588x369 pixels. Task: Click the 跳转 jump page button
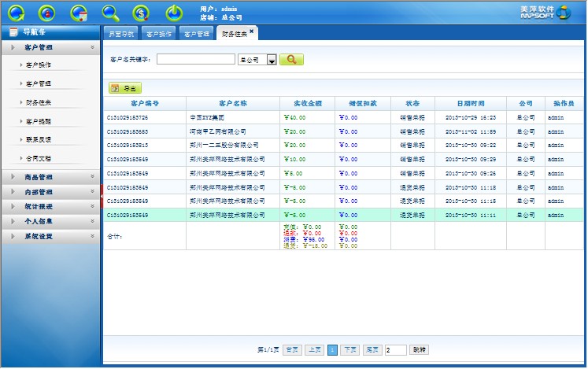(x=420, y=349)
